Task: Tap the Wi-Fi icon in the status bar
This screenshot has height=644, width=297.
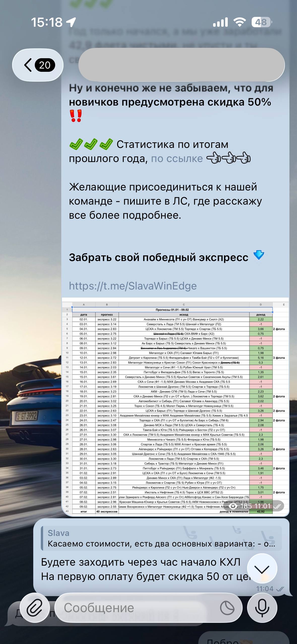Action: point(240,22)
